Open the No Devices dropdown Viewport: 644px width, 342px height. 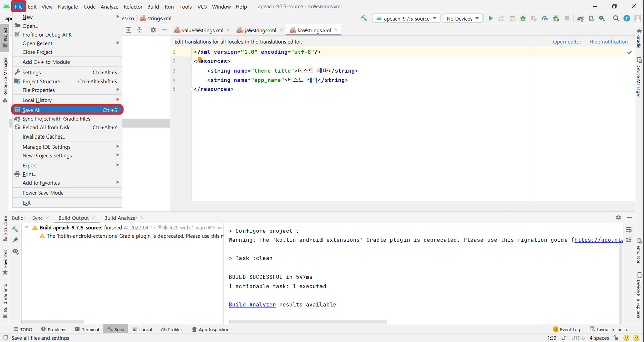pos(462,18)
